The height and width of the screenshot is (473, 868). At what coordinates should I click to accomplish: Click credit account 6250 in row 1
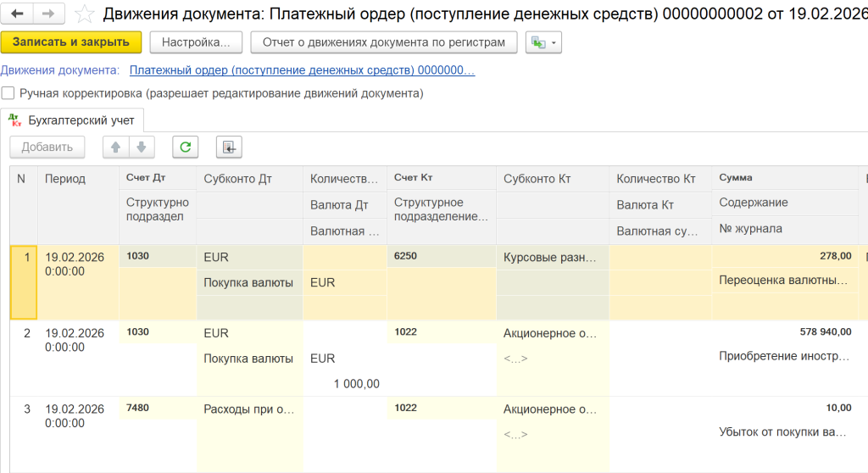click(441, 256)
